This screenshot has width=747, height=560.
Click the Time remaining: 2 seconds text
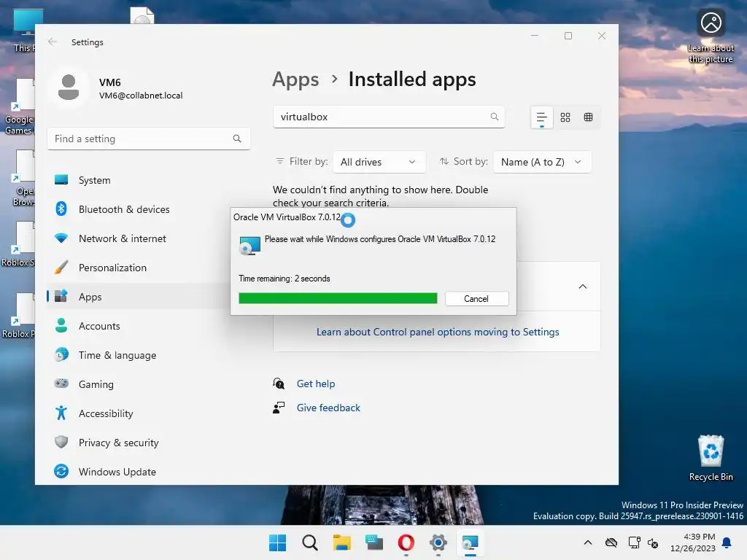(x=284, y=279)
